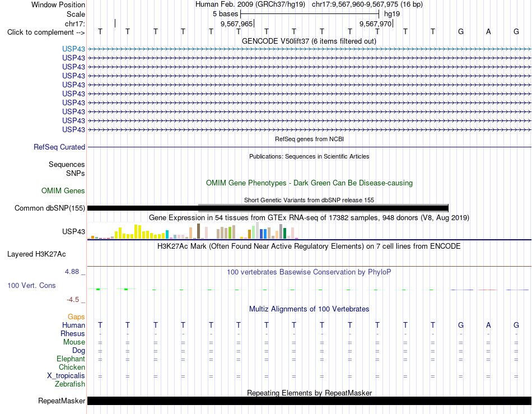
Task: Select the 'Elephant' alignment row label
Action: coord(71,359)
